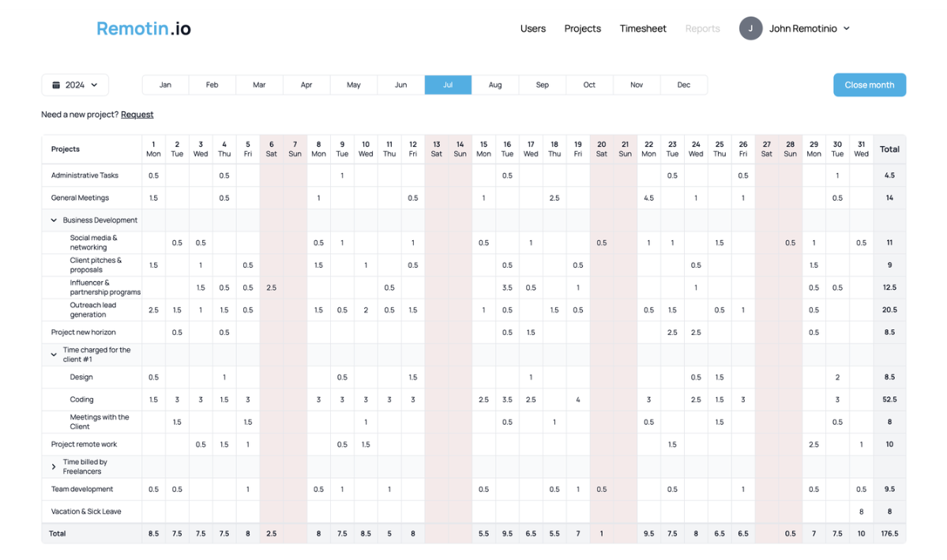Image resolution: width=947 pixels, height=560 pixels.
Task: Open the Timesheet view
Action: pos(643,28)
